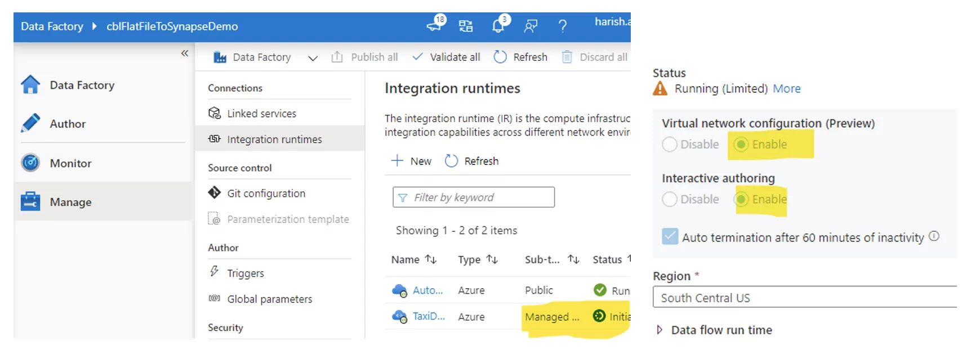
Task: Select Disable for Interactive authoring
Action: coord(670,199)
